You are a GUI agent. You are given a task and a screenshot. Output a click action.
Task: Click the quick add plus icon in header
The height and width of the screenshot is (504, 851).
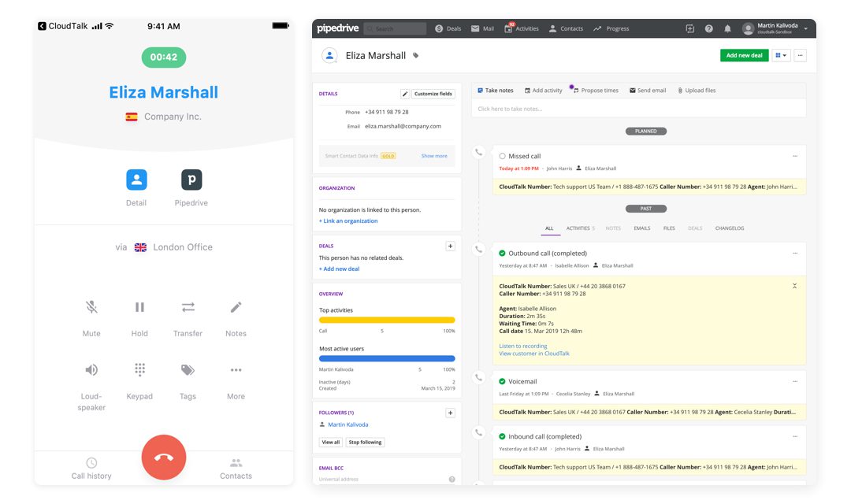click(x=689, y=29)
